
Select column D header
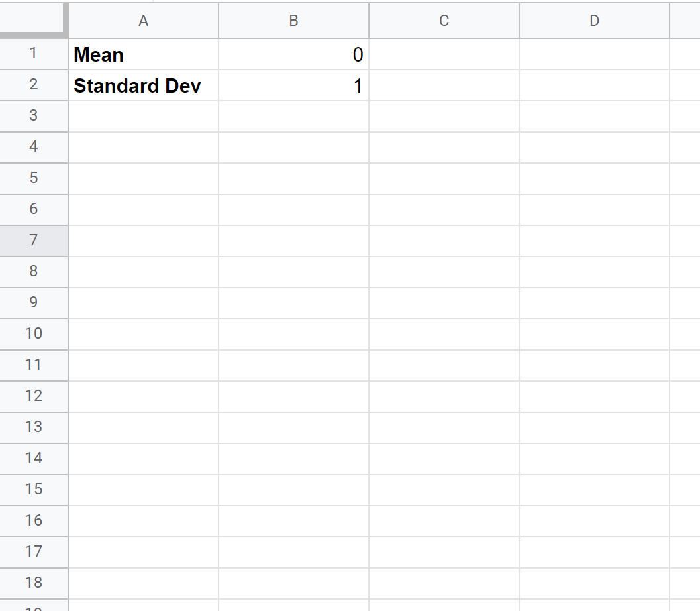[x=594, y=21]
